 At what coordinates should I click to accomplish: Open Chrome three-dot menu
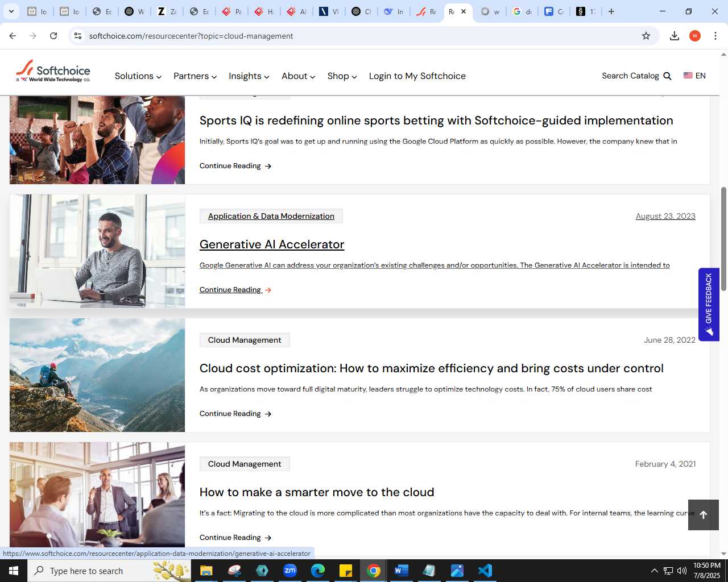click(x=715, y=36)
